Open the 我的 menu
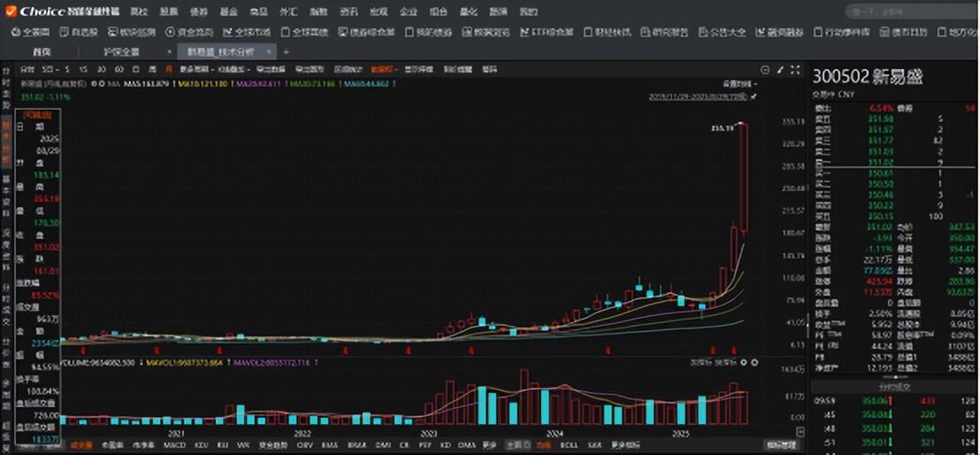This screenshot has width=980, height=455. (x=528, y=12)
